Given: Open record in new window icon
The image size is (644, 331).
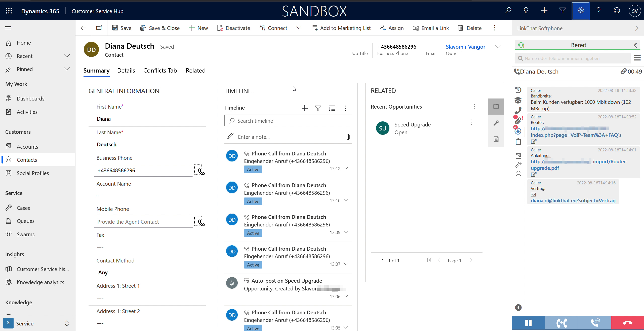Looking at the screenshot, I should click(x=99, y=28).
